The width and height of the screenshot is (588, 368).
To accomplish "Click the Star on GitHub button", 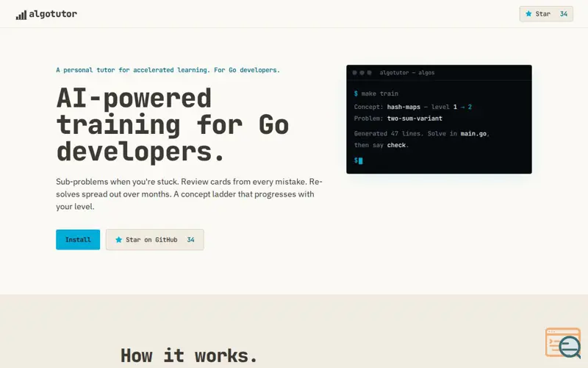I will 155,240.
